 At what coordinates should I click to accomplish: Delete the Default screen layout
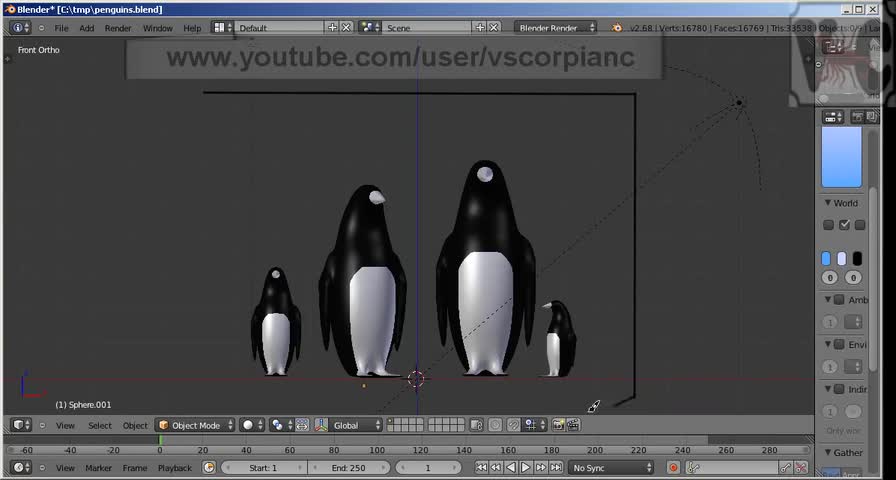pos(346,27)
